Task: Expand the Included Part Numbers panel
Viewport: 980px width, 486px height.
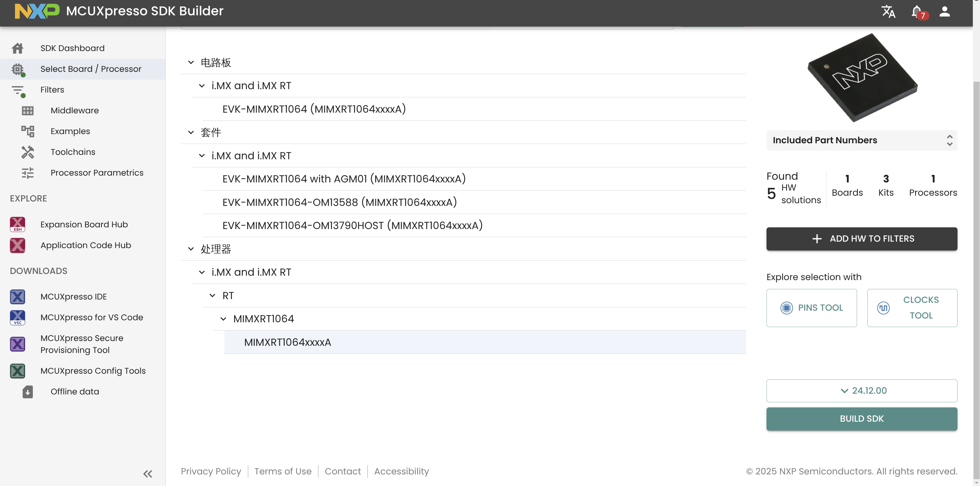Action: pyautogui.click(x=862, y=140)
